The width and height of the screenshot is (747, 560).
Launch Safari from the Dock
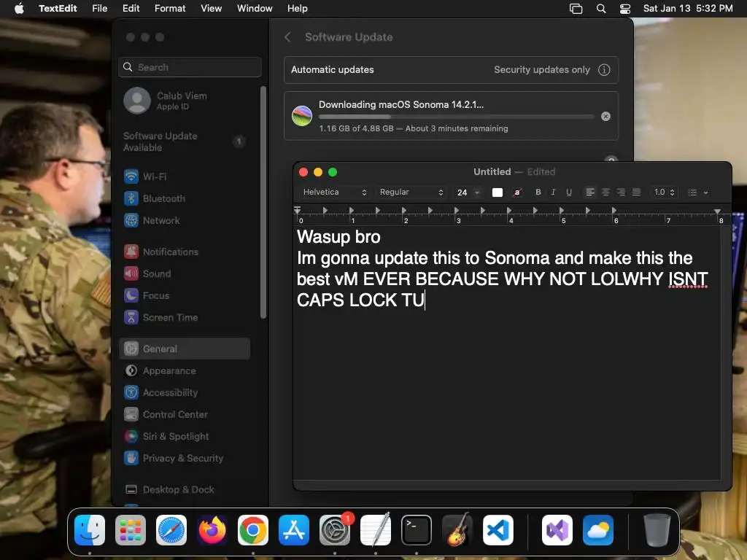click(171, 530)
